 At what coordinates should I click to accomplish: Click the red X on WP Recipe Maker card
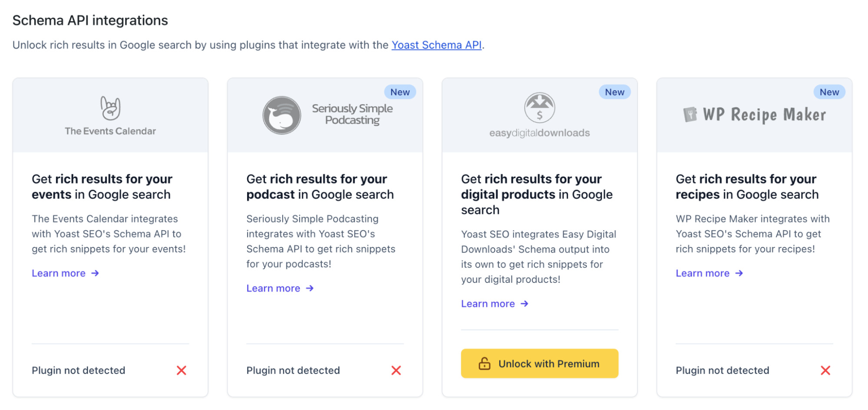click(x=825, y=370)
